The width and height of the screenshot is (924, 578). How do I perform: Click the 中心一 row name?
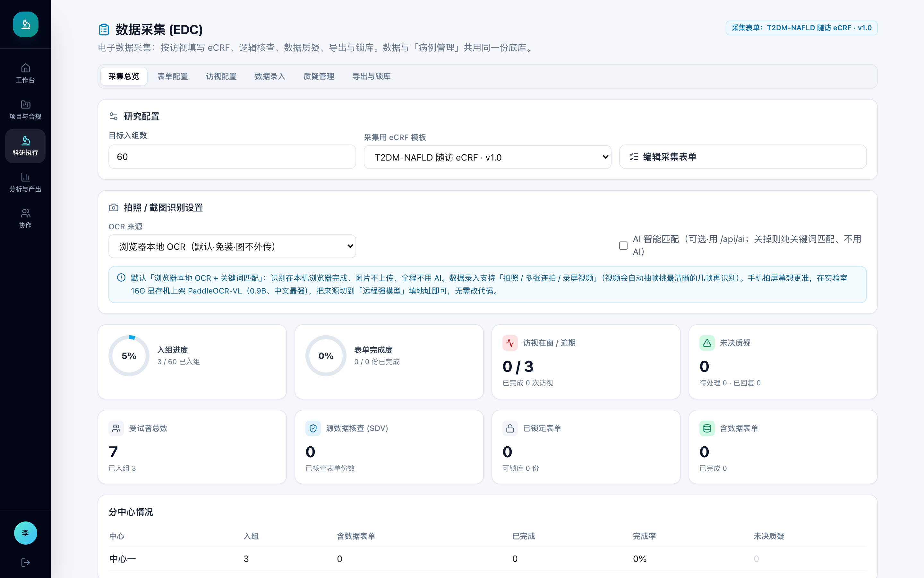[123, 559]
